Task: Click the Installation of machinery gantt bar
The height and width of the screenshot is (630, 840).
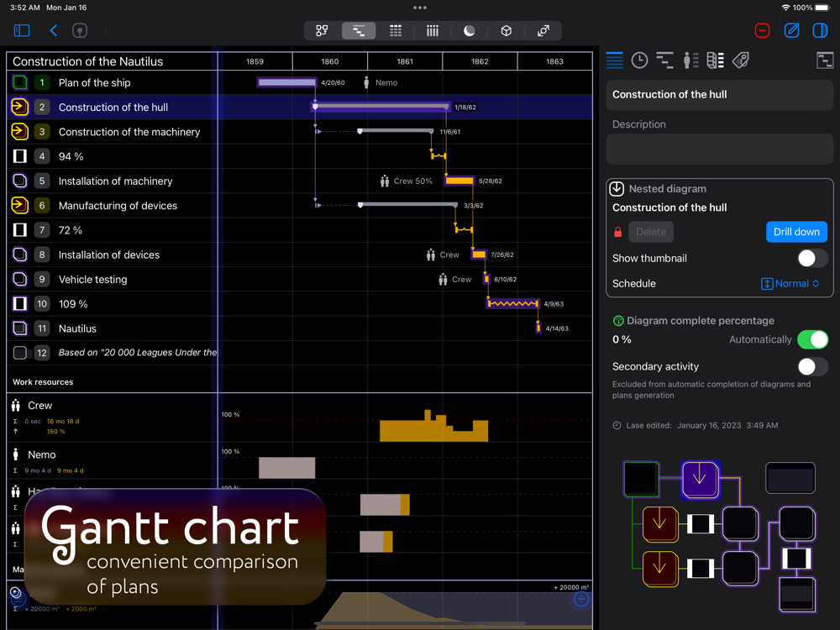Action: click(459, 181)
